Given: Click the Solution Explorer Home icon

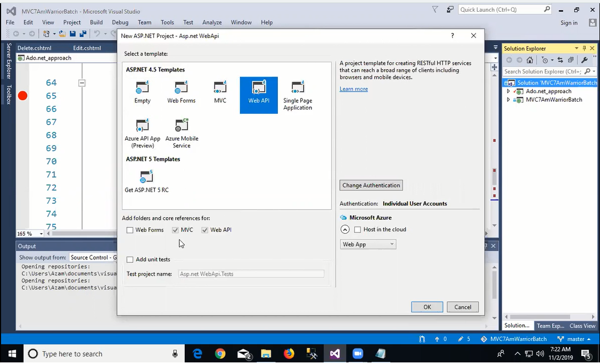Looking at the screenshot, I should [x=530, y=60].
